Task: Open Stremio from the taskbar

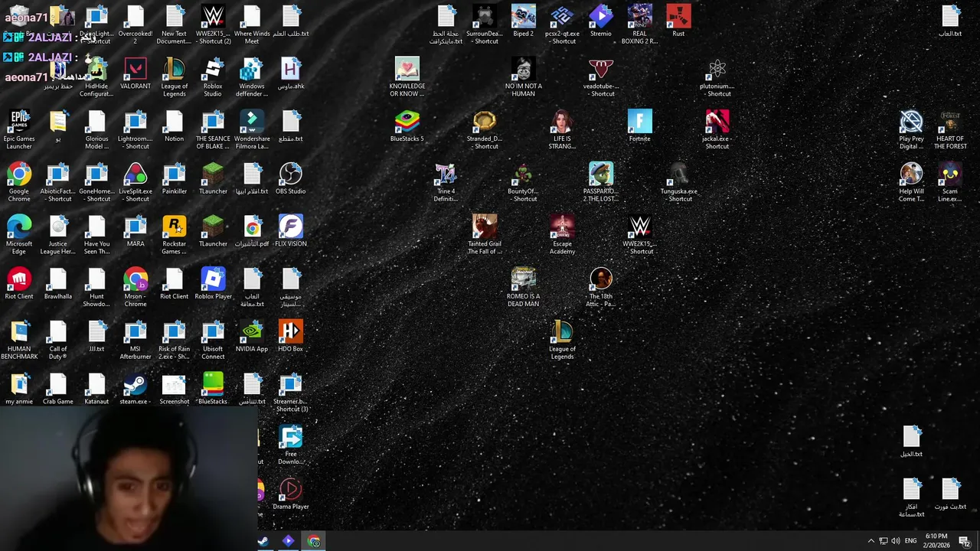Action: (288, 541)
